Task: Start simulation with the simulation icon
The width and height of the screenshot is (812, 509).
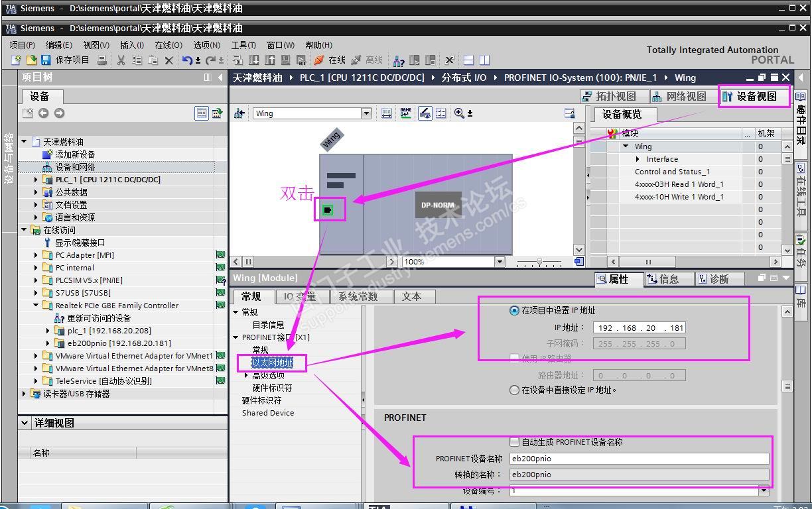Action: click(x=286, y=60)
